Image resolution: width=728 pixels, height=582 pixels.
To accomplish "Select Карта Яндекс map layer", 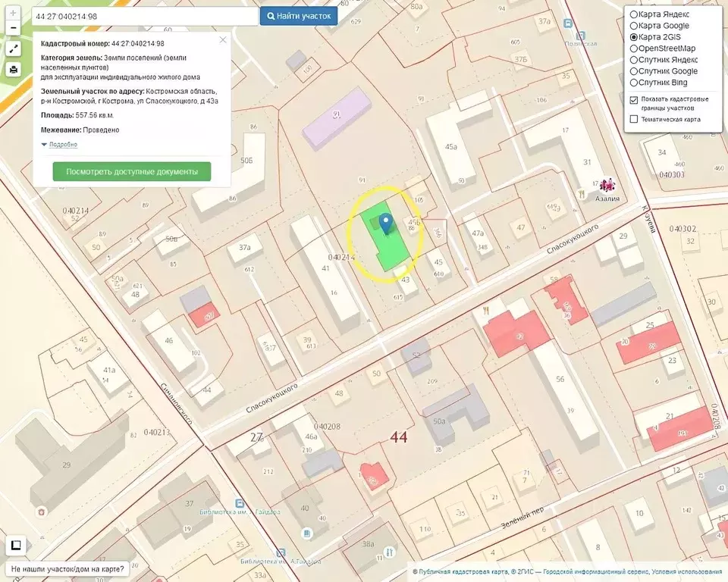I will [634, 14].
